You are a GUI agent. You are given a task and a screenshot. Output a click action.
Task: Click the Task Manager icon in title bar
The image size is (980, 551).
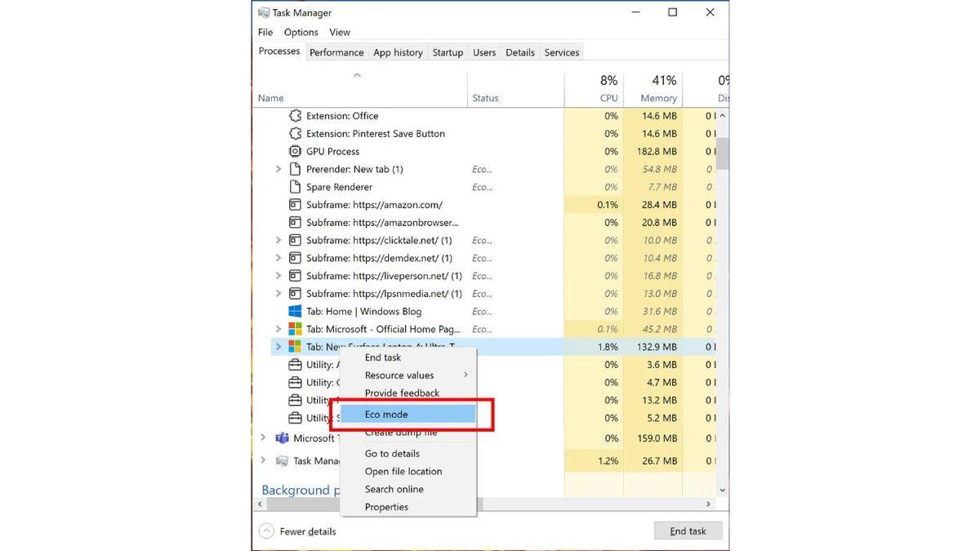[263, 12]
